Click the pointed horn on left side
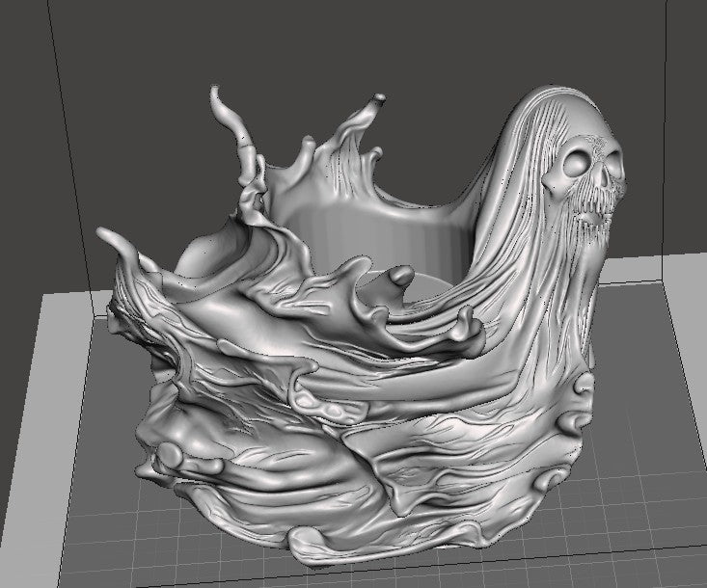 tap(113, 240)
